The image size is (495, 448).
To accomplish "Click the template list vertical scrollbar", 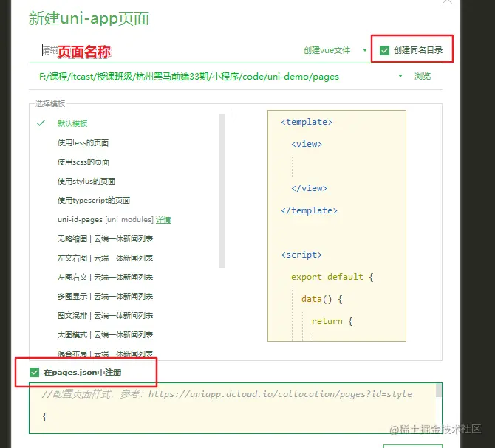I will pyautogui.click(x=222, y=190).
